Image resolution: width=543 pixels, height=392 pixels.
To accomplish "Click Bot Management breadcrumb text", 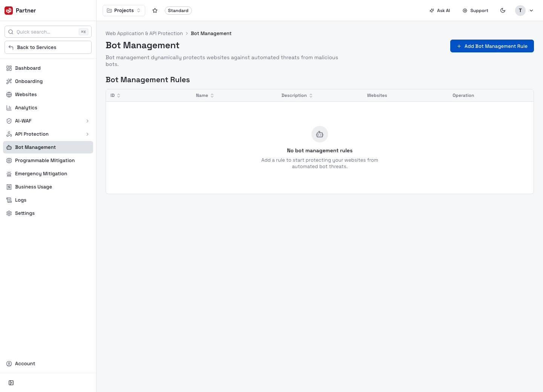I will click(211, 34).
